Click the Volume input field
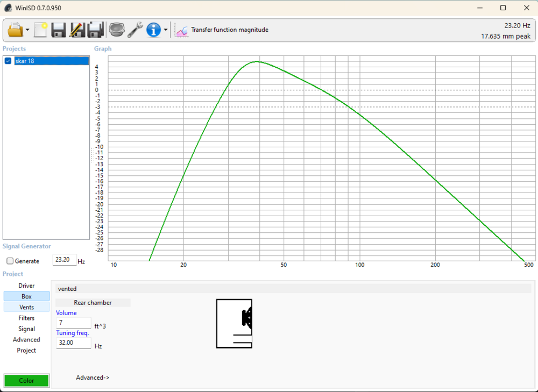The height and width of the screenshot is (392, 538). (x=73, y=323)
